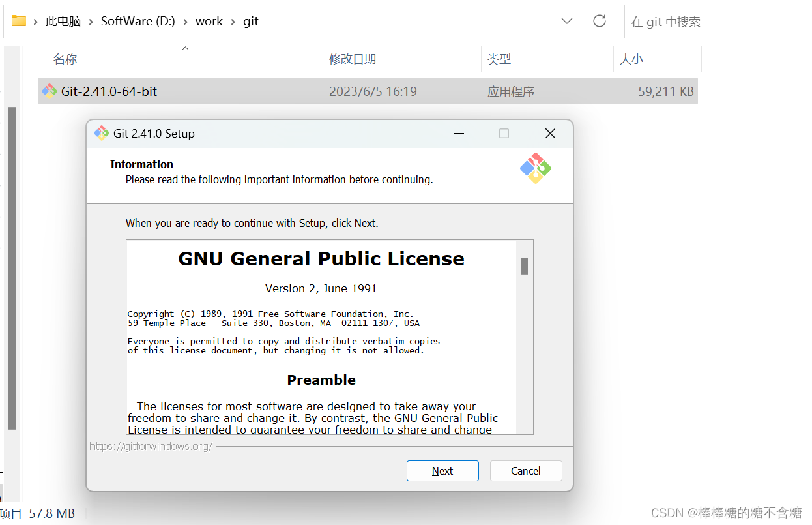Viewport: 812px width, 525px height.
Task: Click the 在 git 中搜索 search box
Action: coord(718,22)
